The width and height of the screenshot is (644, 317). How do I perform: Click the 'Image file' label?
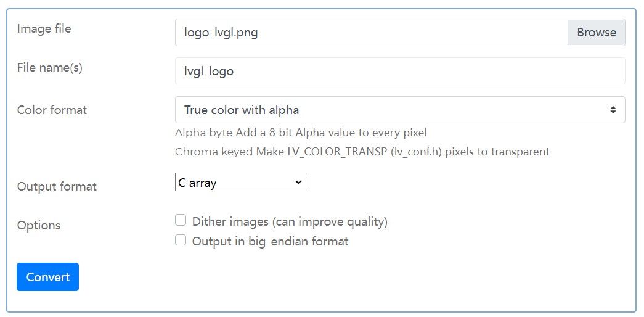coord(44,29)
